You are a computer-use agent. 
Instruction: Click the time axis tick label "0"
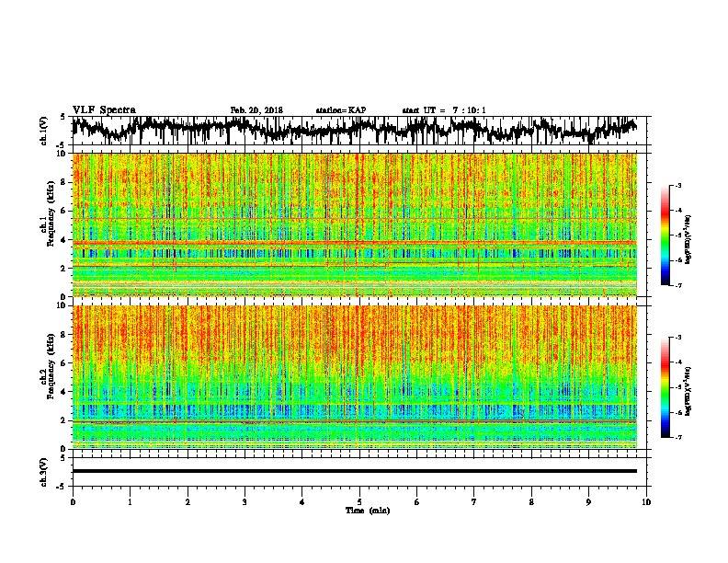(73, 502)
